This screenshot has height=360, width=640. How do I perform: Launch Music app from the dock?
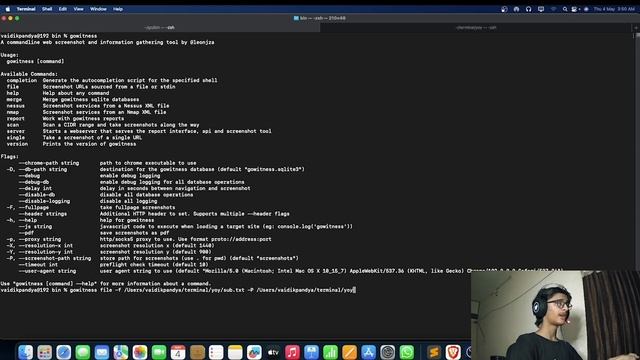pos(292,352)
